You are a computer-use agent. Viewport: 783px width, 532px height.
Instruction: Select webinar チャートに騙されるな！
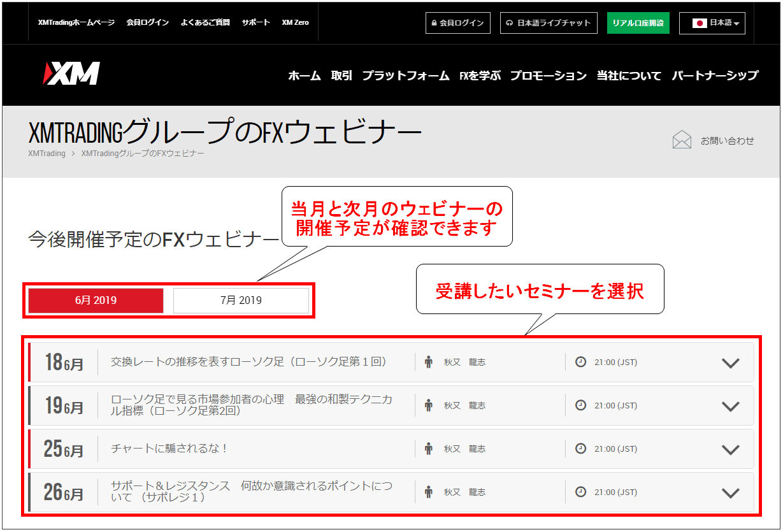click(169, 449)
